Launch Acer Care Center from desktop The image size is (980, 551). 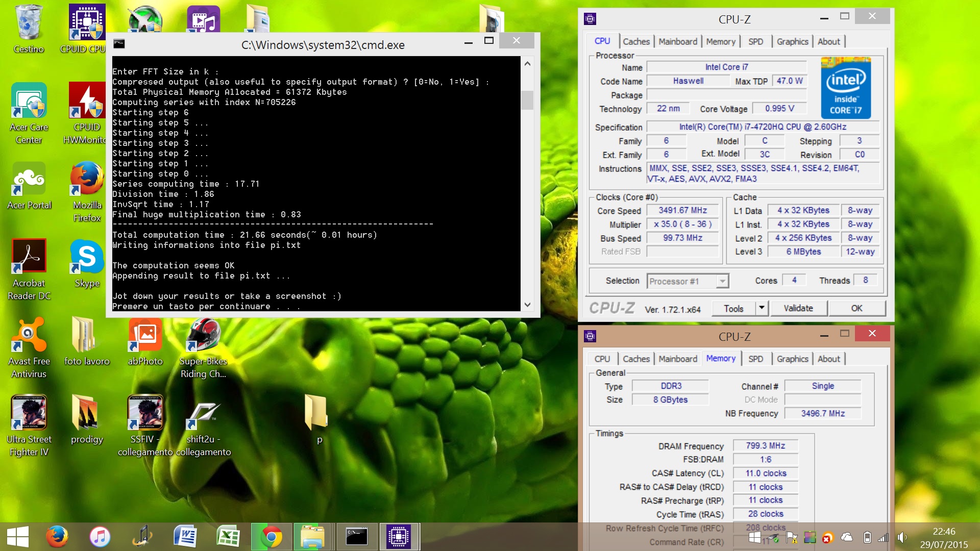[29, 113]
